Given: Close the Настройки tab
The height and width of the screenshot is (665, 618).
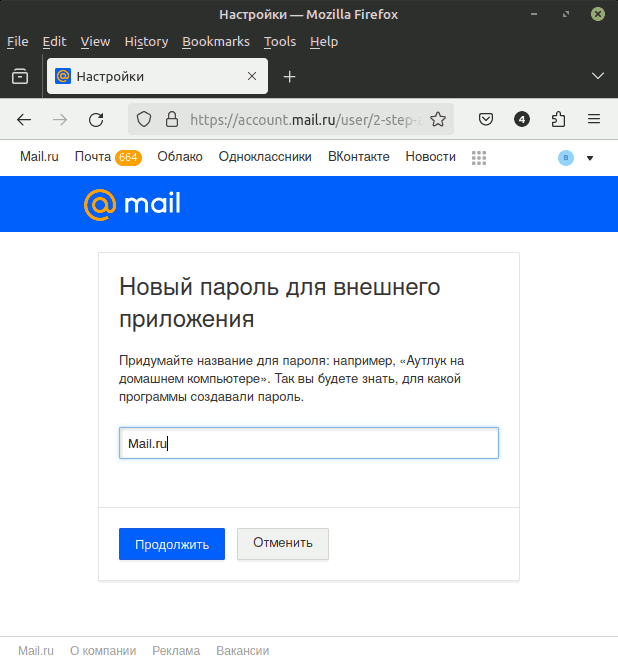Looking at the screenshot, I should [252, 76].
